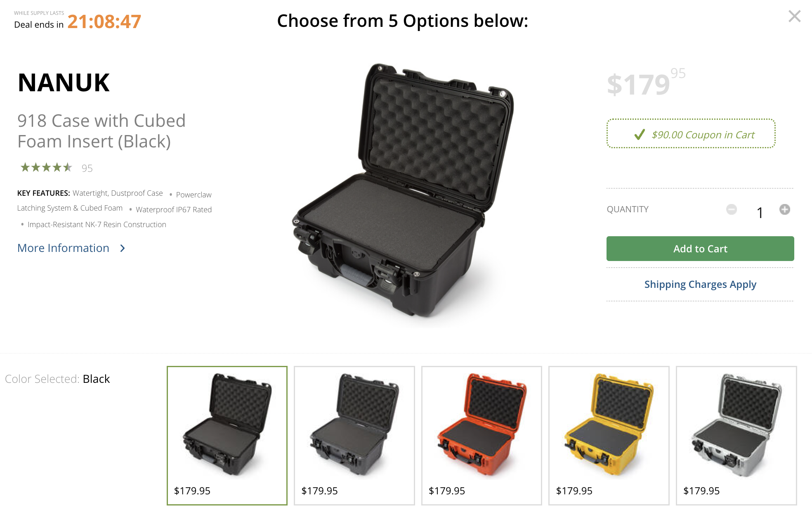Screen dimensions: 812x522
Task: Decrease quantity with the minus icon
Action: (x=732, y=209)
